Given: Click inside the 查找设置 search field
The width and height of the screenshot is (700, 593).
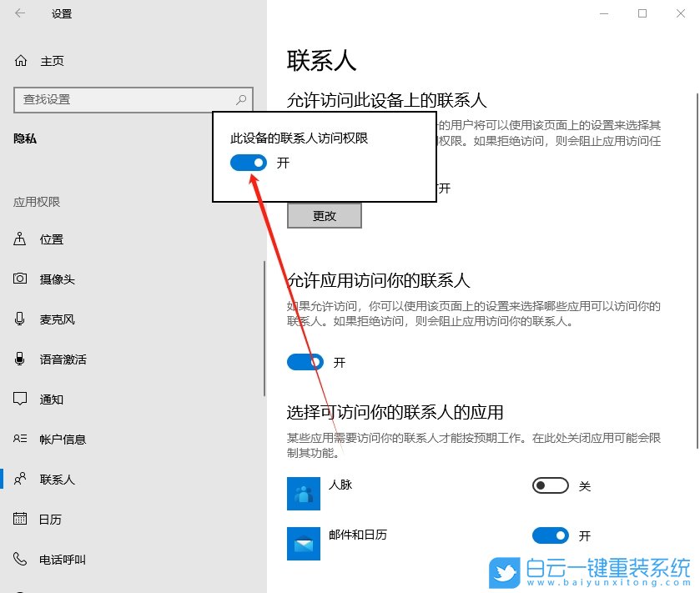Looking at the screenshot, I should (125, 99).
